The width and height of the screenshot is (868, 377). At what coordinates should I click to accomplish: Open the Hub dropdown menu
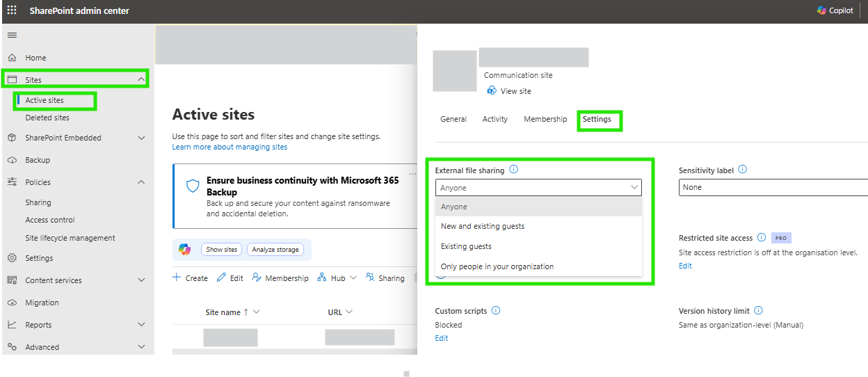point(337,278)
